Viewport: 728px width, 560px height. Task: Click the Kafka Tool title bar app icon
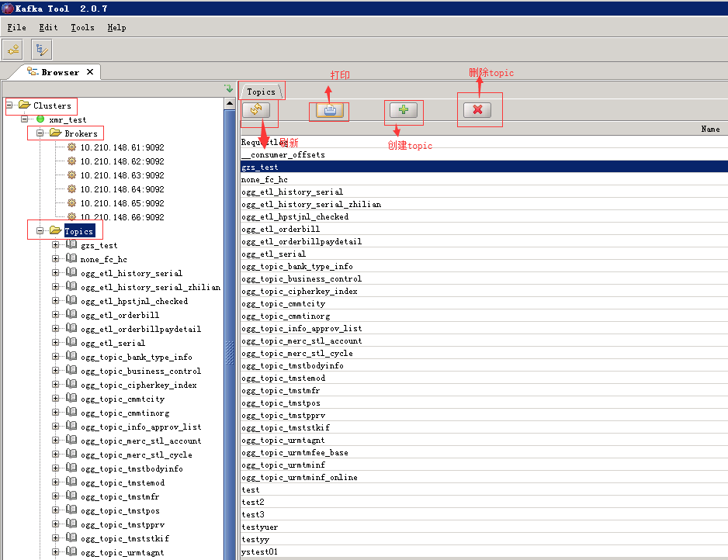[x=8, y=9]
